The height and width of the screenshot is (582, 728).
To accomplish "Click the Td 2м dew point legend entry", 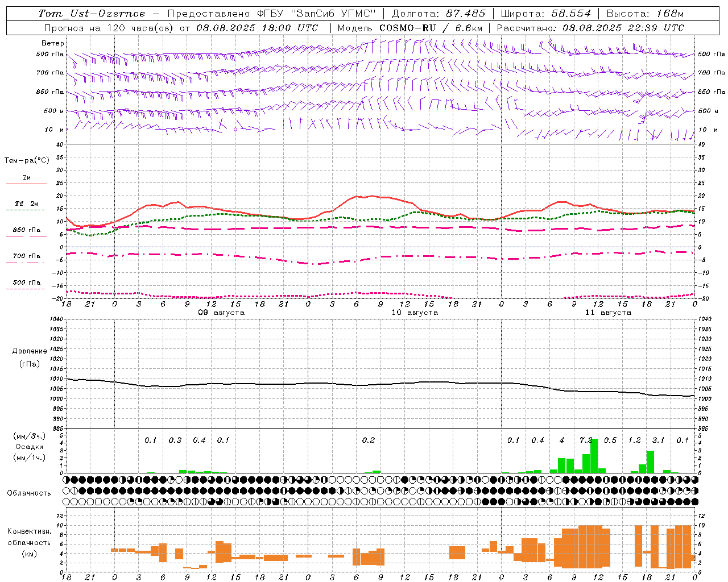I will click(x=27, y=203).
